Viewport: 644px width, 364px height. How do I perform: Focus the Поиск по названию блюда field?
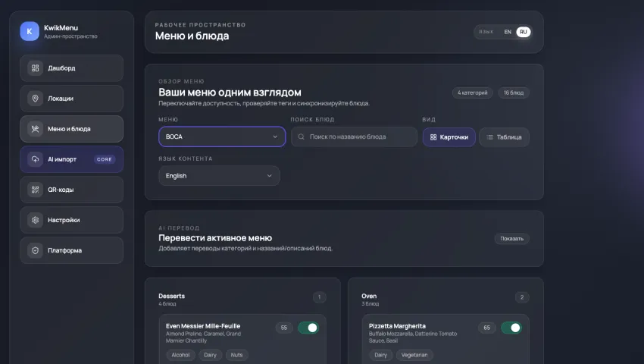[354, 136]
